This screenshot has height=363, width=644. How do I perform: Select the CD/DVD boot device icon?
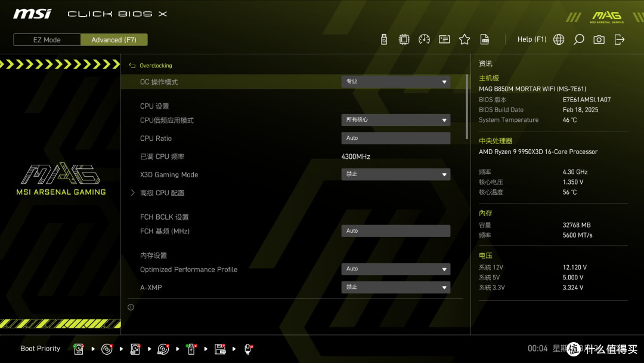point(107,349)
